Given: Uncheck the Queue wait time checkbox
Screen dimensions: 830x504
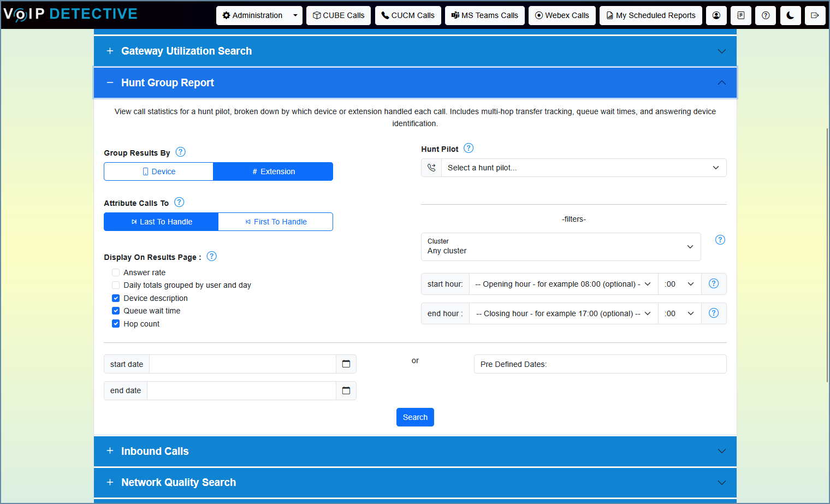Looking at the screenshot, I should tap(116, 311).
